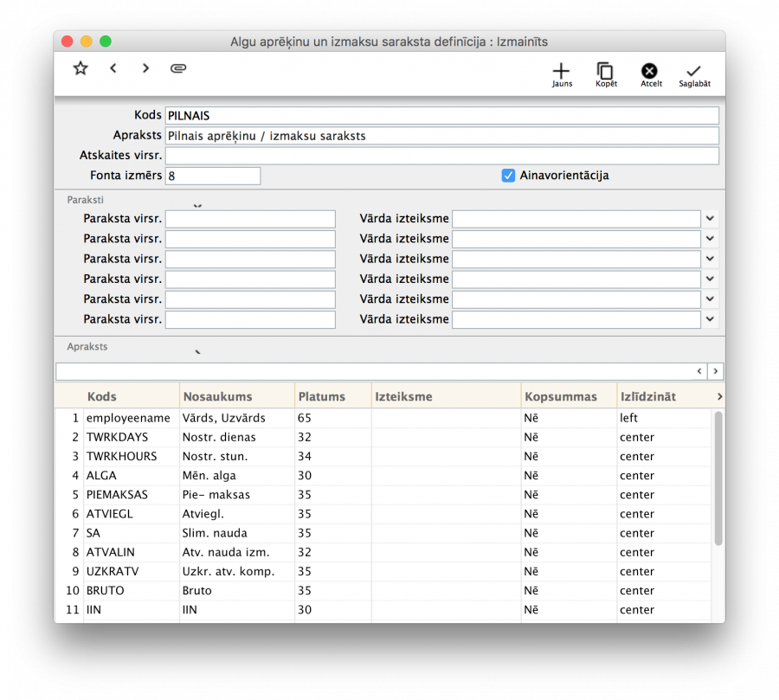Go to next record arrow

pyautogui.click(x=145, y=68)
